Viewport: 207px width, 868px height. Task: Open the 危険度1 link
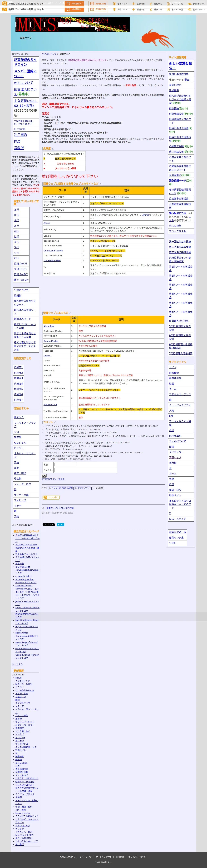pos(19,367)
